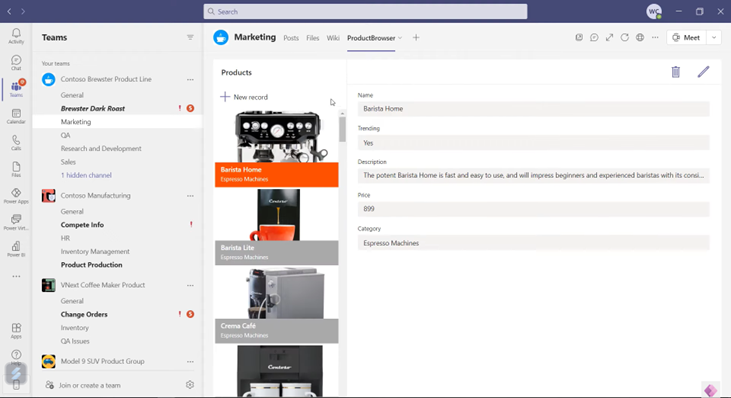The width and height of the screenshot is (731, 398).
Task: Open the Product Production channel
Action: (91, 265)
